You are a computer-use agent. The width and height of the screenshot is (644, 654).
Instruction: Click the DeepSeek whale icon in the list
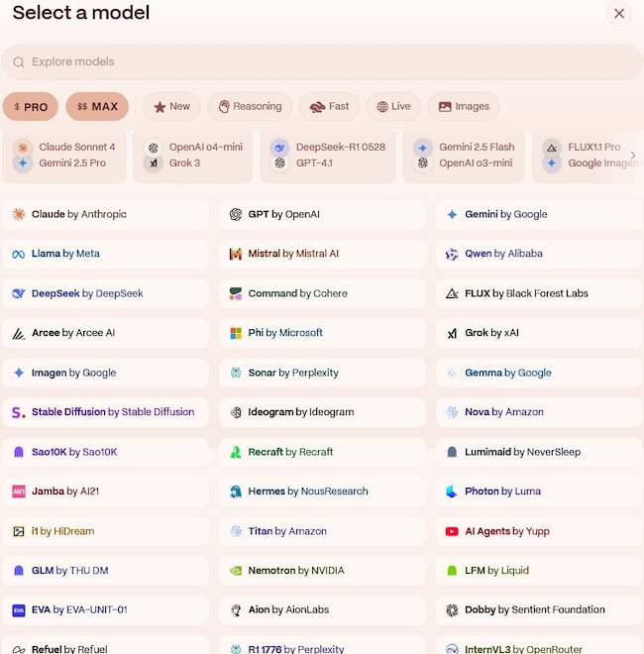19,293
